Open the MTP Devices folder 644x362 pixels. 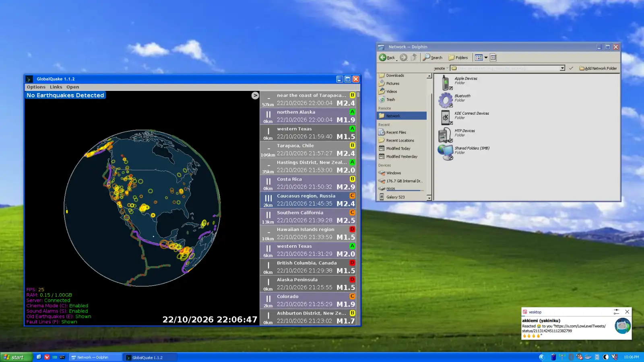tap(457, 135)
